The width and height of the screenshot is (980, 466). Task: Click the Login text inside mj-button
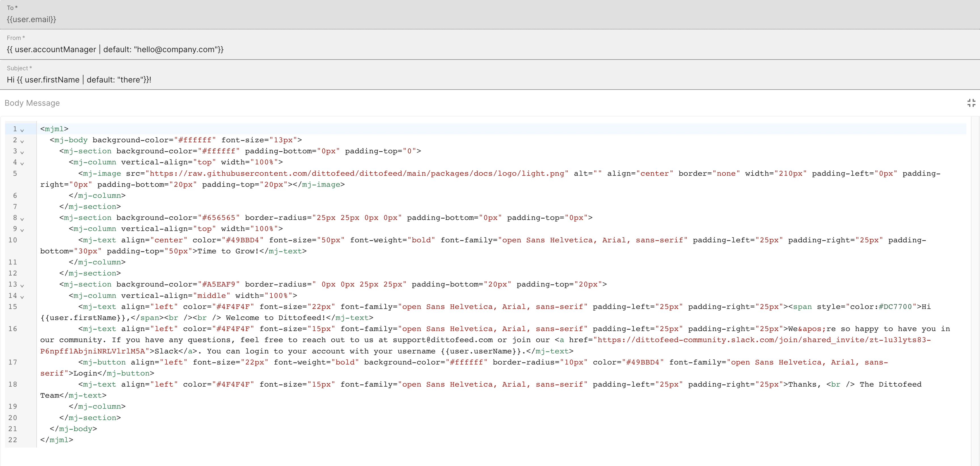click(x=85, y=373)
